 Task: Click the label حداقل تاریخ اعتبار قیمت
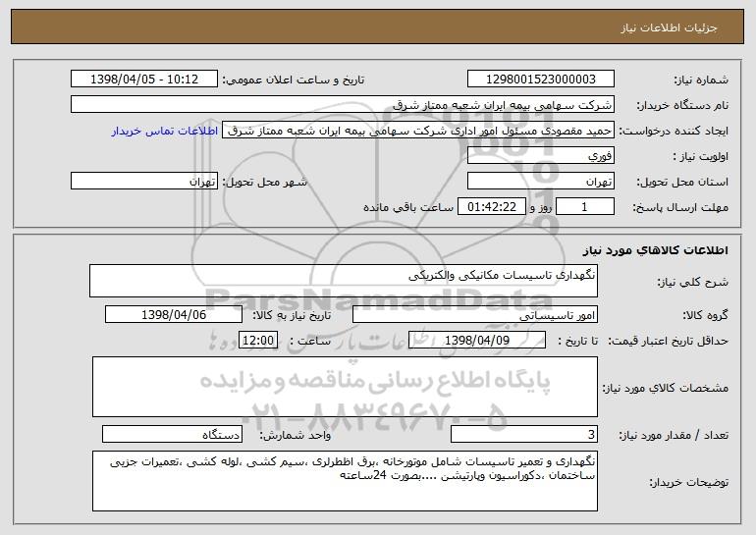pyautogui.click(x=668, y=341)
